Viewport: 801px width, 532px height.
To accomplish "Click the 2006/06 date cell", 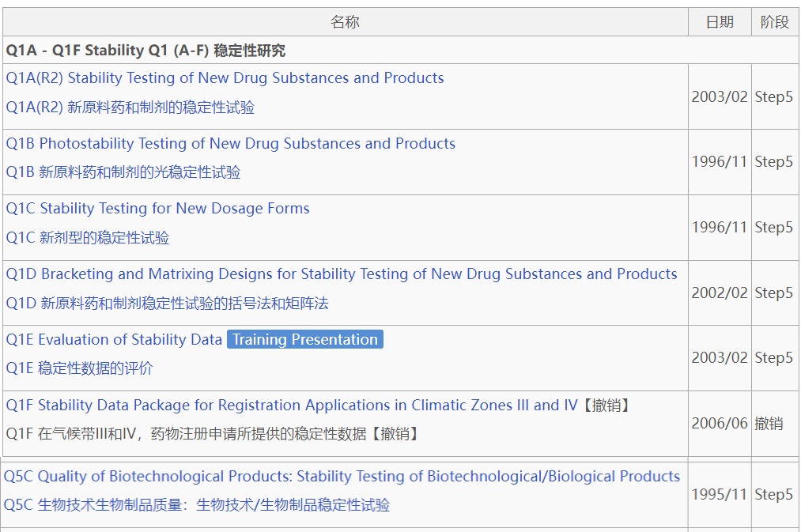I will click(x=720, y=424).
